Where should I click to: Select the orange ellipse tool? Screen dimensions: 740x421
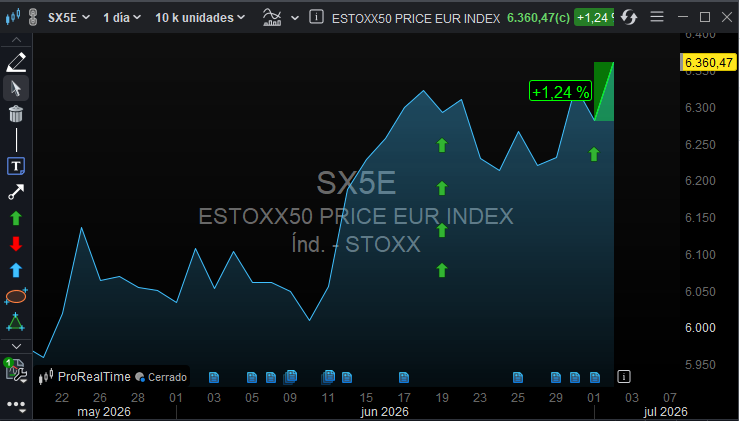click(x=16, y=296)
